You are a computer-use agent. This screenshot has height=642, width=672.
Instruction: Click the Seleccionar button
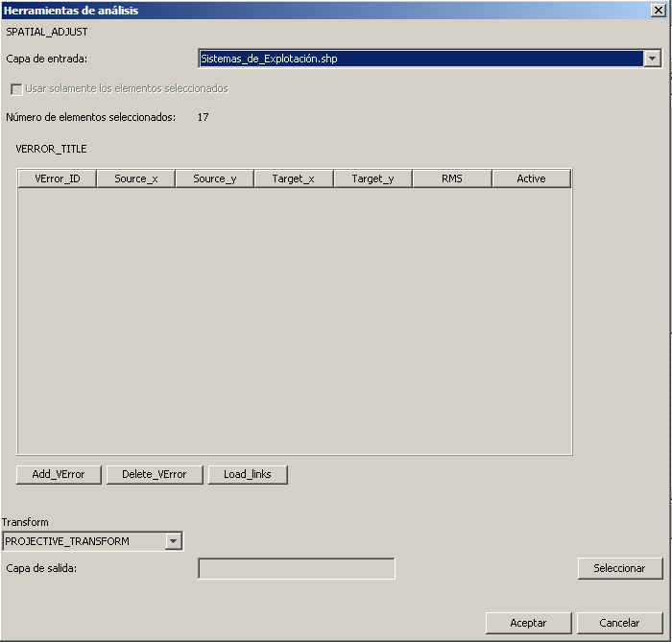pyautogui.click(x=620, y=568)
